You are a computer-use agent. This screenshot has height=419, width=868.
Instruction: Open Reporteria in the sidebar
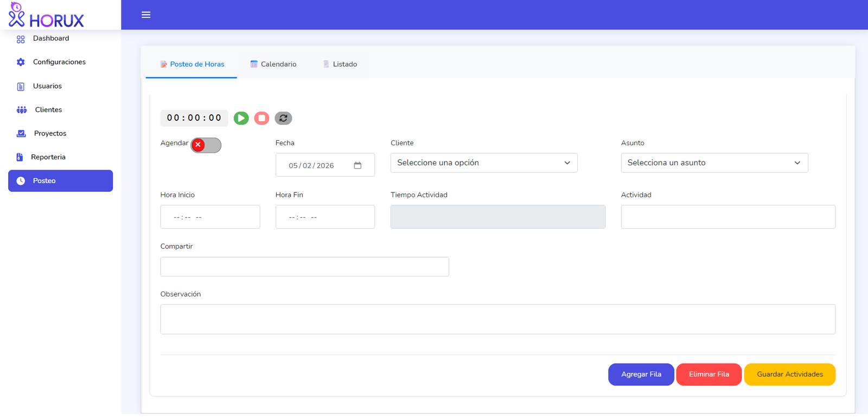[48, 157]
